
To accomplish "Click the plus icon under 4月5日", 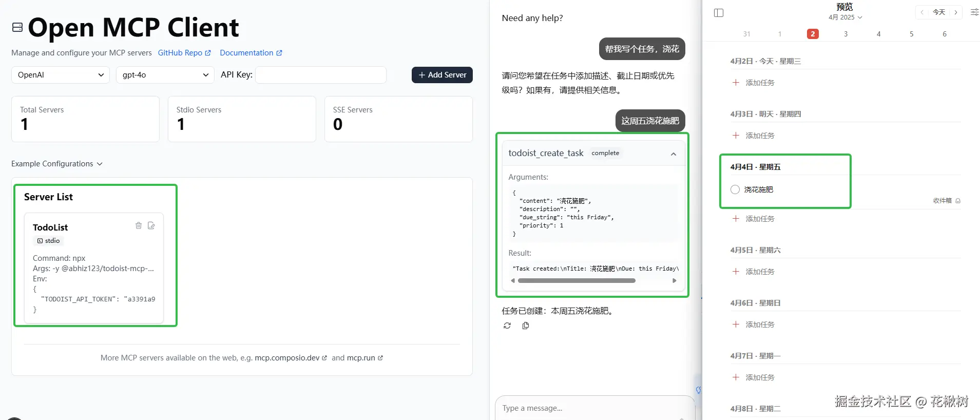I will coord(736,272).
